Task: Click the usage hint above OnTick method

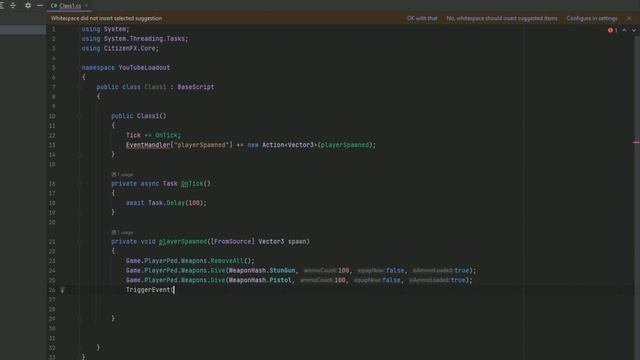Action: click(x=125, y=175)
